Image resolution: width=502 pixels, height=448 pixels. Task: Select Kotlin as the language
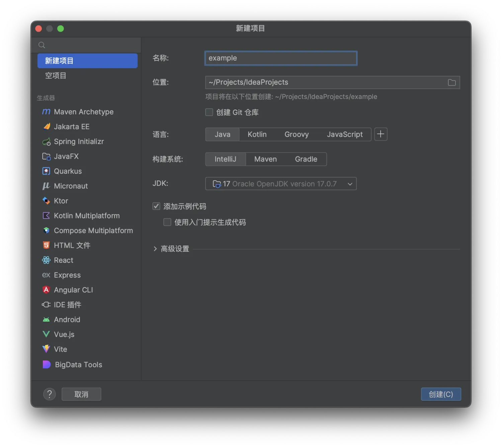(x=257, y=134)
